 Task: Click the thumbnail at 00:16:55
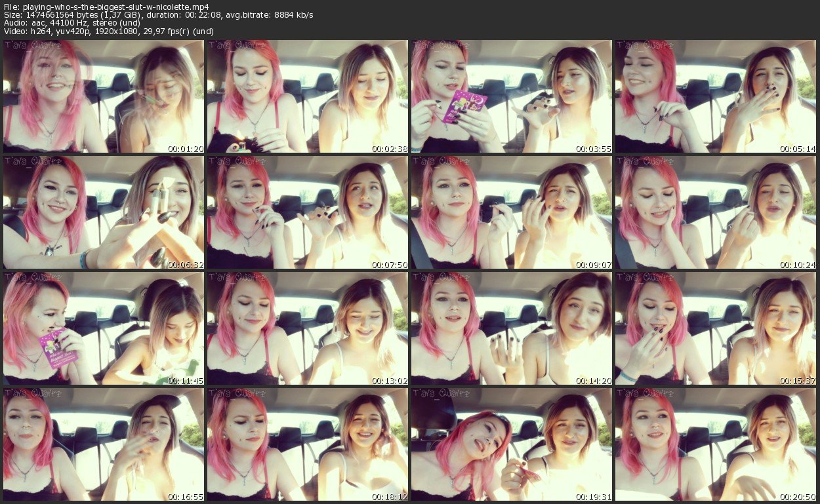[x=104, y=444]
